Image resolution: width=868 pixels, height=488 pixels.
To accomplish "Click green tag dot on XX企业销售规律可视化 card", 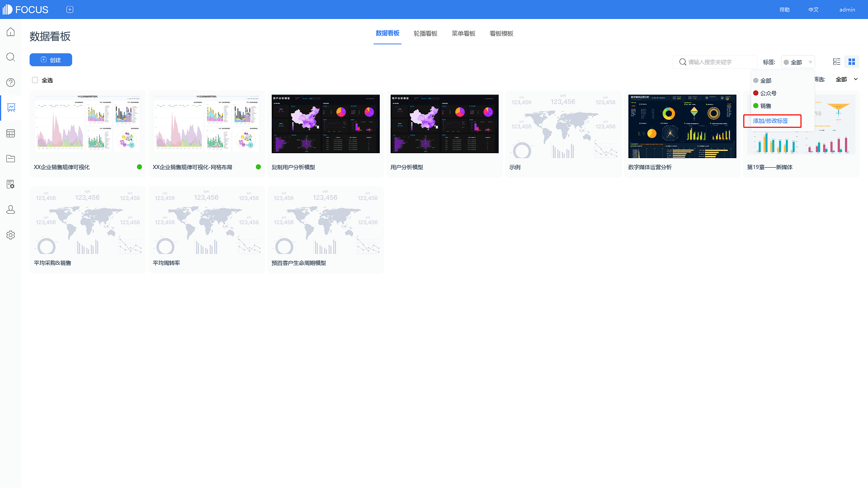I will 139,167.
